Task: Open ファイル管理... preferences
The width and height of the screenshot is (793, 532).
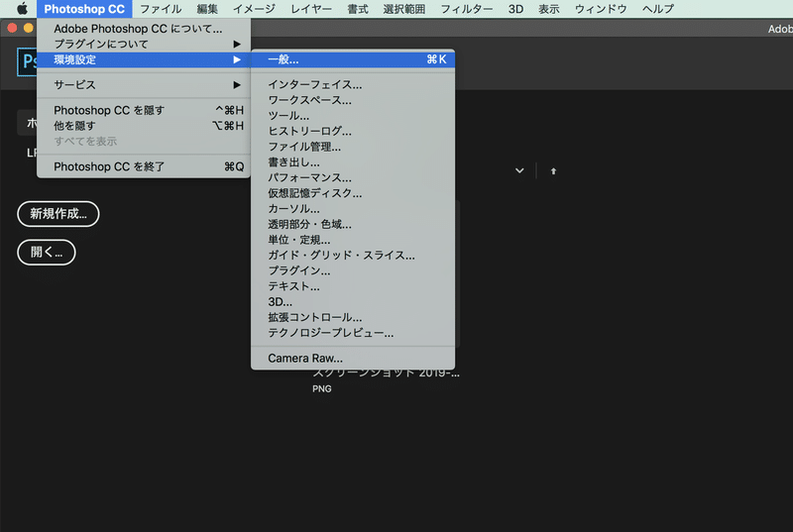Action: point(353,147)
